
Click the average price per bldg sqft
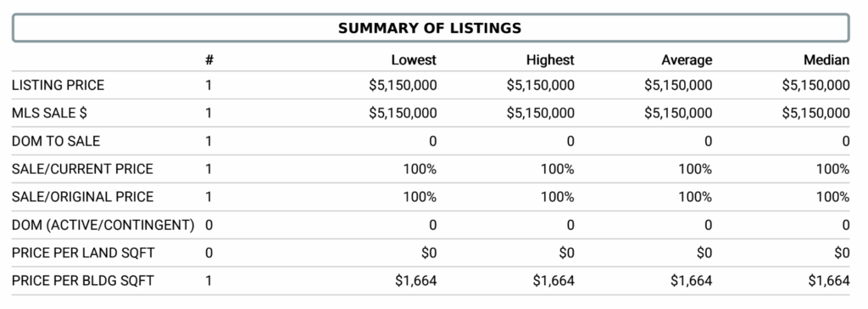tap(692, 281)
